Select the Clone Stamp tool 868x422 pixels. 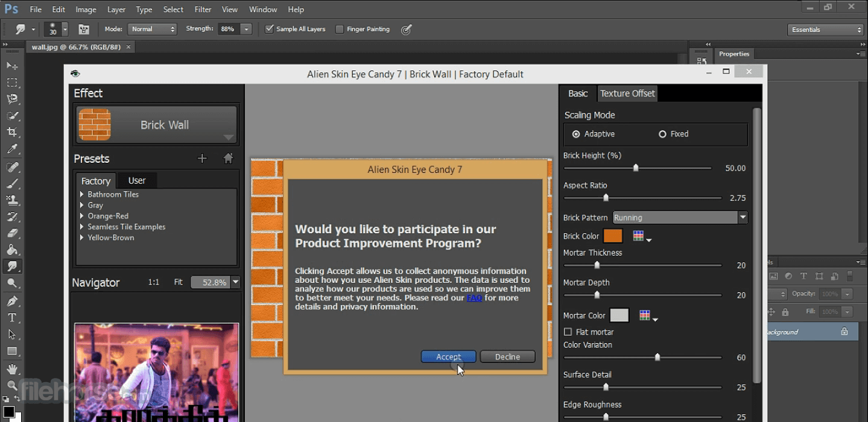coord(12,200)
